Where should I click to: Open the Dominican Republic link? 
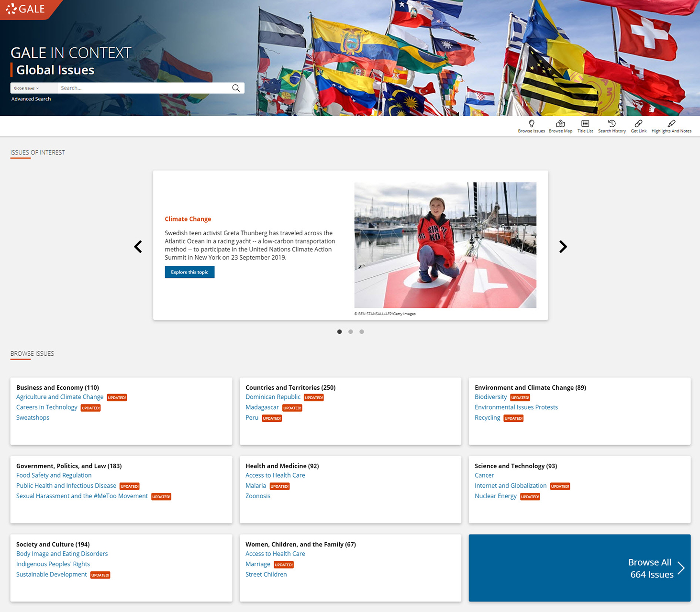pos(273,397)
